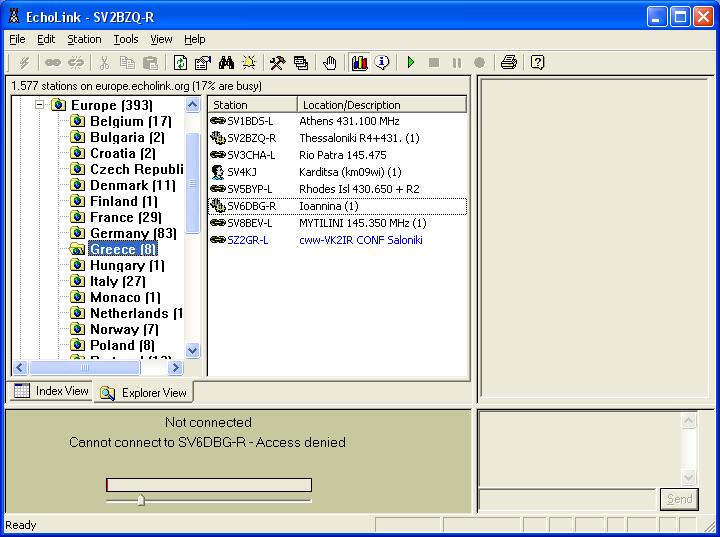Click the Paste clipboard icon
Viewport: 720px width, 537px height.
[151, 62]
